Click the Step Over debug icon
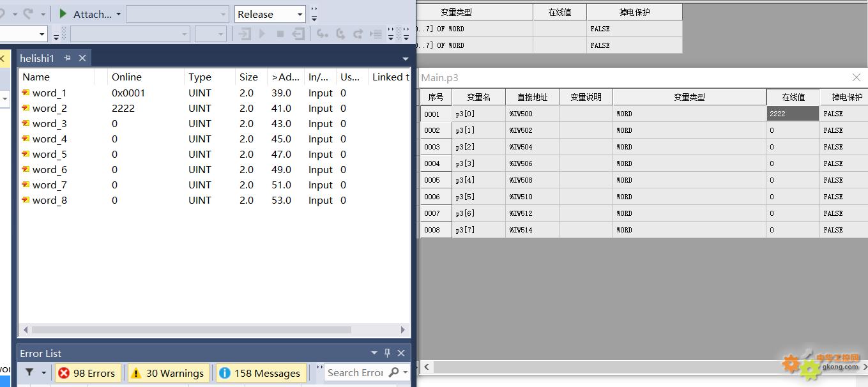The image size is (868, 387). (x=358, y=34)
